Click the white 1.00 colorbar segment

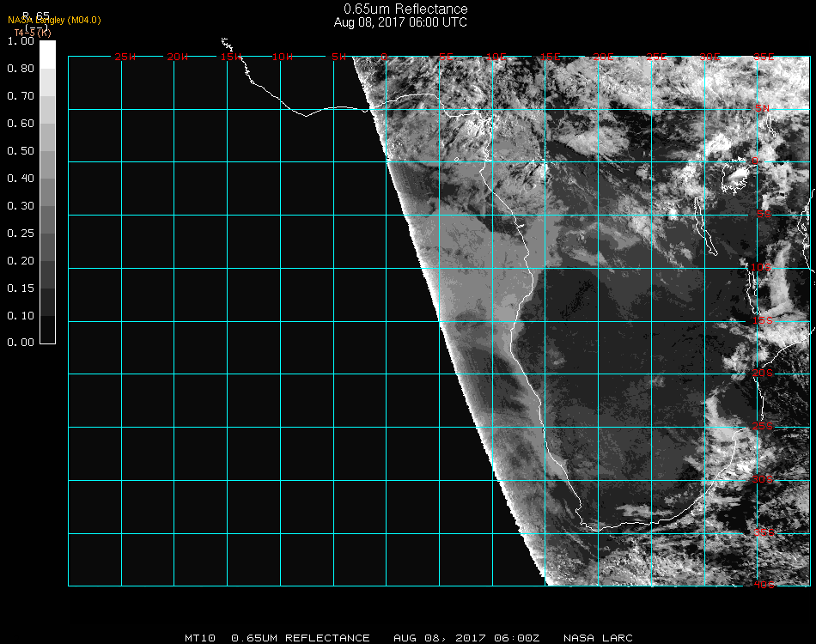[x=48, y=53]
